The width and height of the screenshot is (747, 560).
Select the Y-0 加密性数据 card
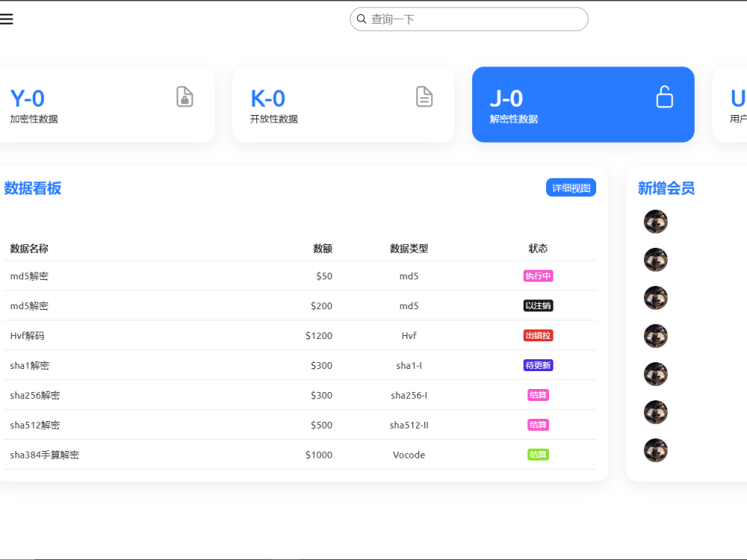106,105
